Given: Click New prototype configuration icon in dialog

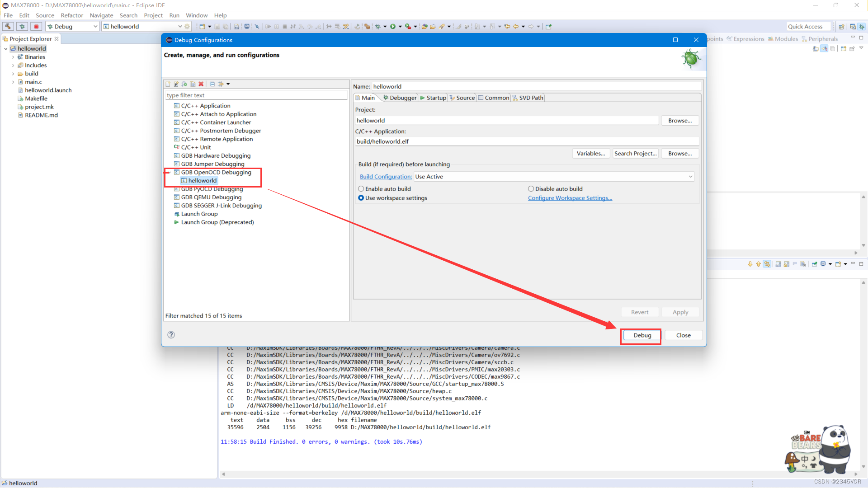Looking at the screenshot, I should click(176, 84).
